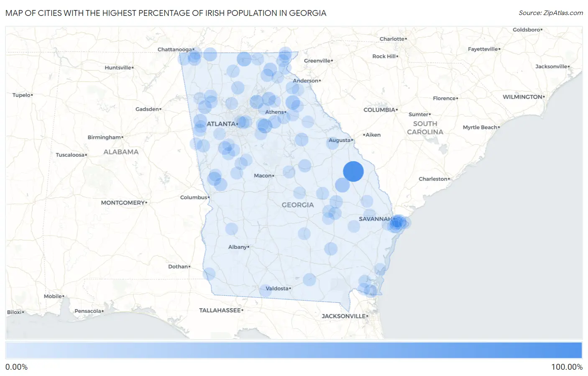Click the Goldsboro city label
The height and width of the screenshot is (376, 588).
click(x=527, y=30)
